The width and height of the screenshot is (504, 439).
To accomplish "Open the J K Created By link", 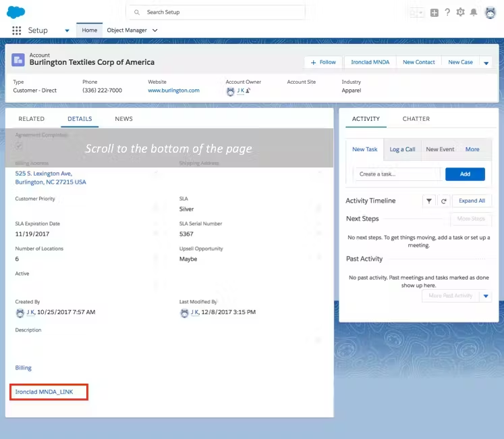I will 30,312.
